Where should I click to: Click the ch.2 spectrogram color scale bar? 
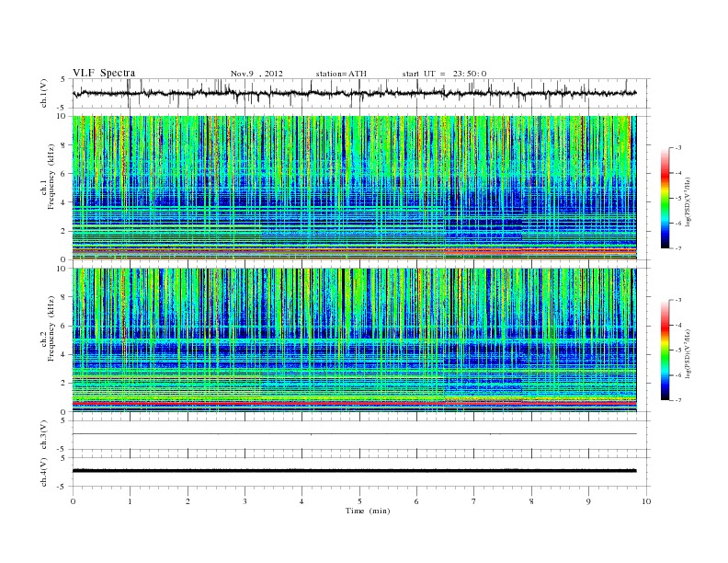(x=665, y=350)
